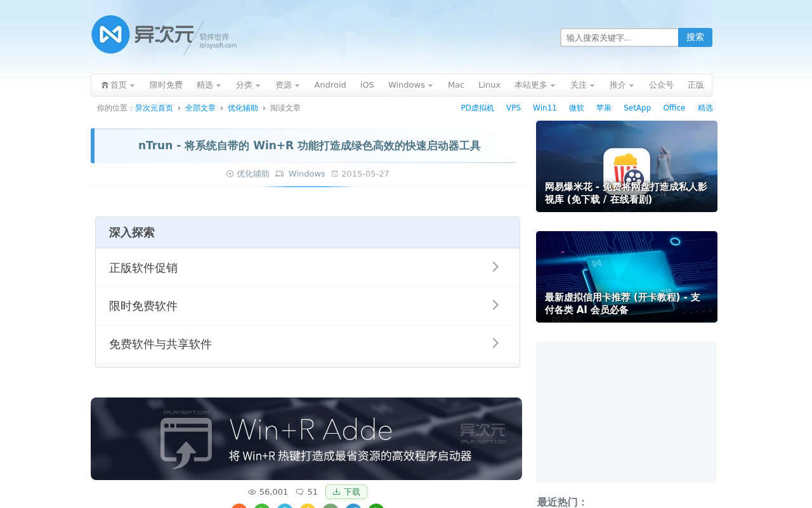Click the 深入探索 panel heading

[x=132, y=232]
